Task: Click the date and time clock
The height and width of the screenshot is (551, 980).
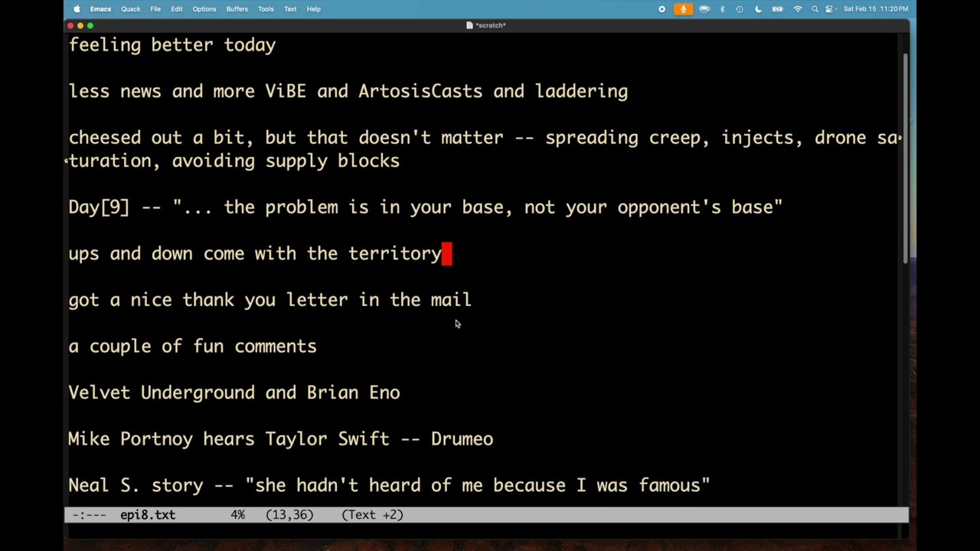Action: [876, 9]
